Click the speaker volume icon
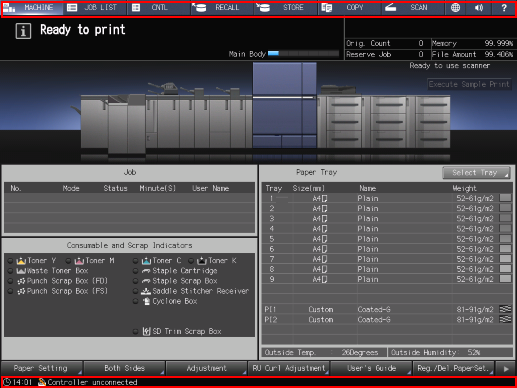This screenshot has height=388, width=517. click(x=479, y=7)
